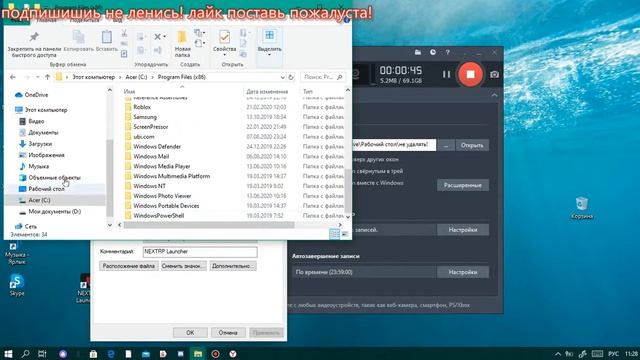Open the Skype shortcut on the desktop
Viewport: 640px width, 360px height.
17,285
